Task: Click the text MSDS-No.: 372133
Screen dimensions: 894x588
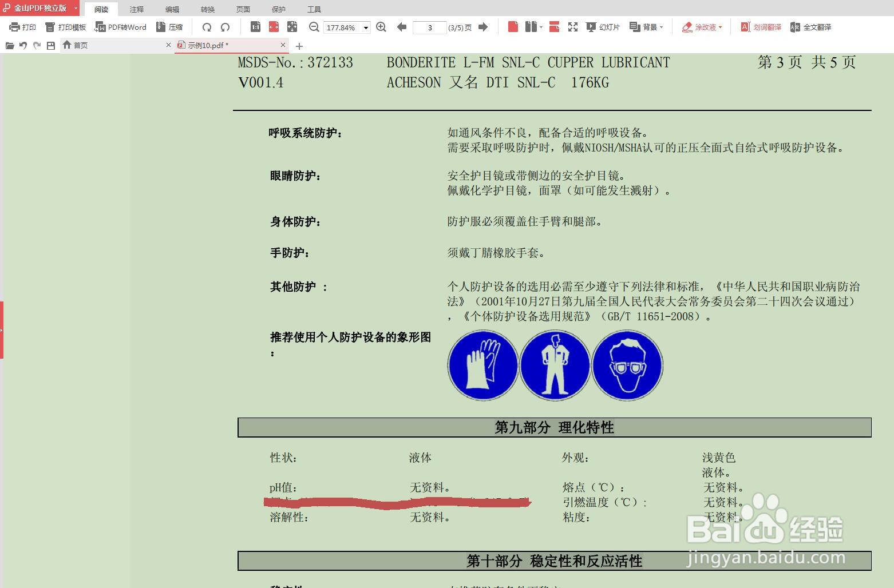Action: 295,62
